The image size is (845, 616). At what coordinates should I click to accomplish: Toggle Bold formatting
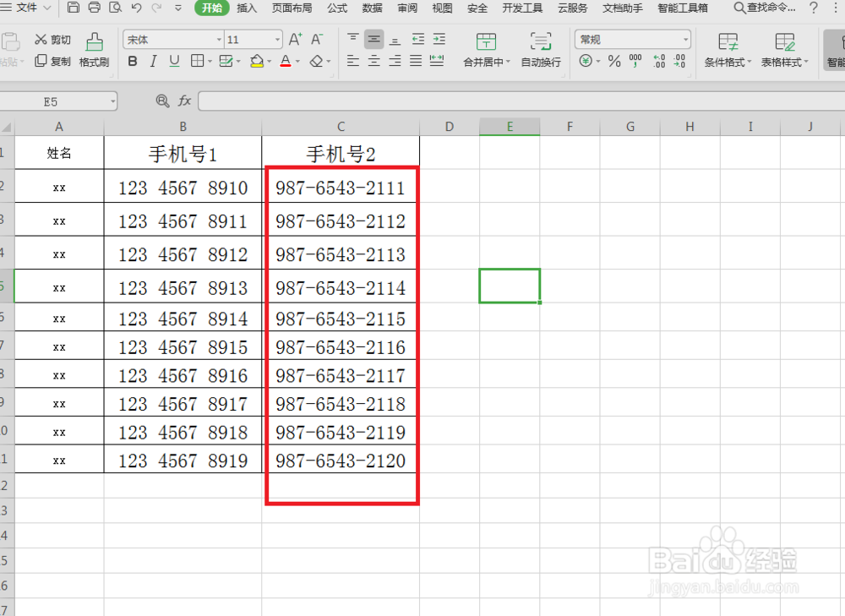coord(133,62)
